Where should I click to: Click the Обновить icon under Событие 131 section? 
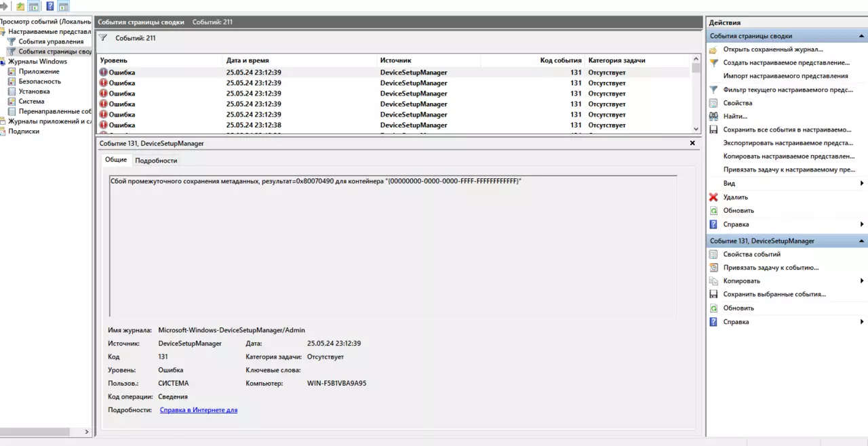click(713, 308)
